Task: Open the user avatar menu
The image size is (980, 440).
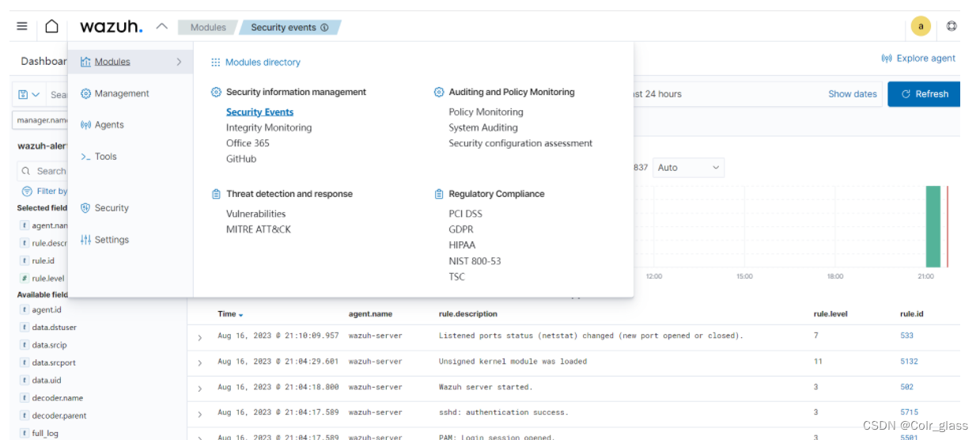Action: point(921,26)
